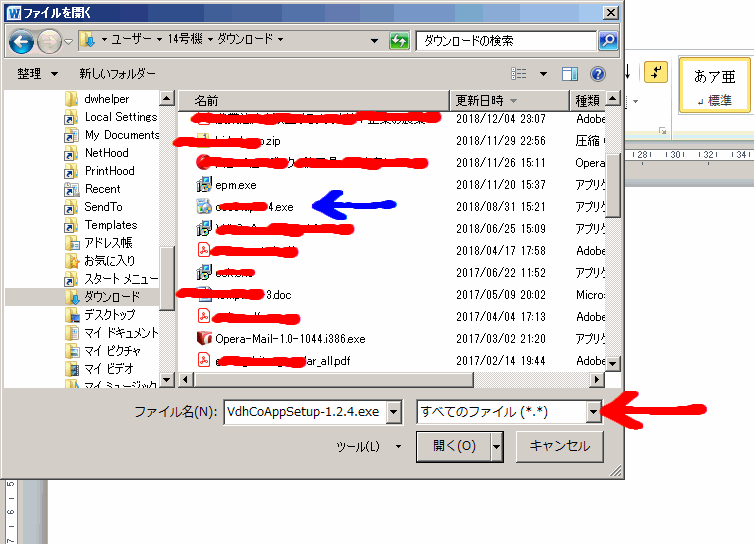This screenshot has height=544, width=754.
Task: Click the search magnifier icon
Action: pyautogui.click(x=608, y=41)
